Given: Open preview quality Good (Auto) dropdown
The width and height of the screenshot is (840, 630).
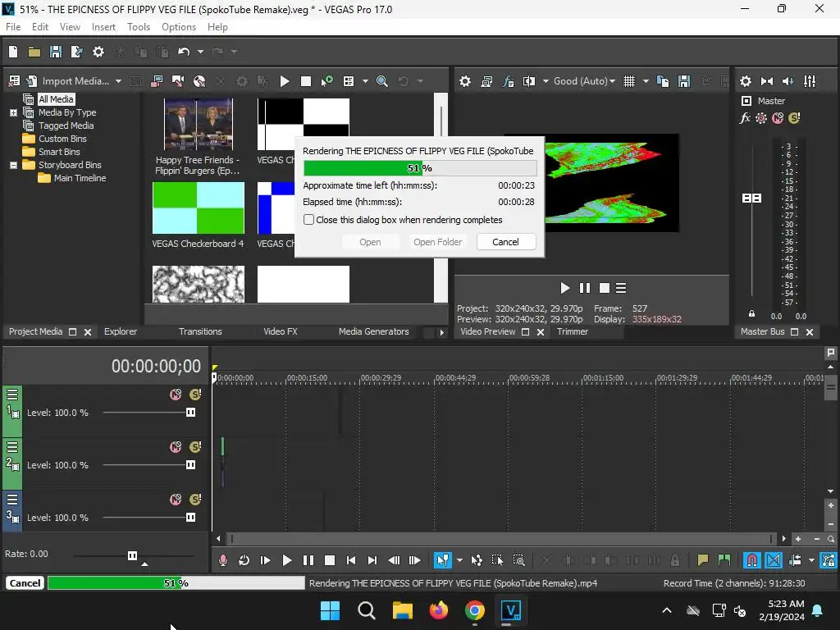Looking at the screenshot, I should (x=584, y=81).
